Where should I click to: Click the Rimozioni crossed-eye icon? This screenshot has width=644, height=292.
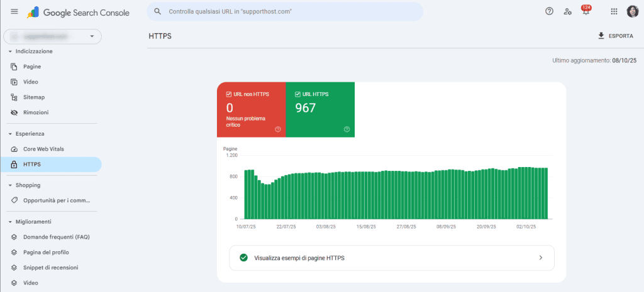(x=14, y=112)
